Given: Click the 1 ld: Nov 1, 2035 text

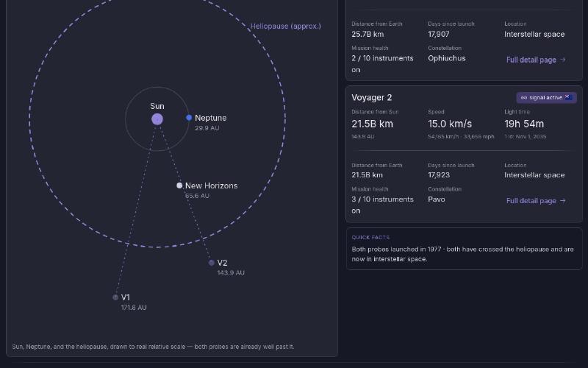Looking at the screenshot, I should [525, 137].
